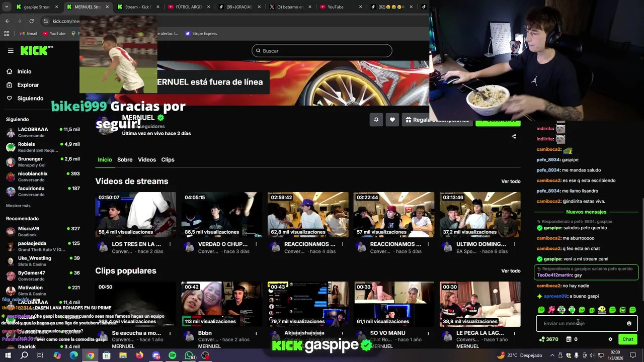Go to Explorar in the sidebar
Viewport: 644px width, 362px height.
tap(28, 85)
